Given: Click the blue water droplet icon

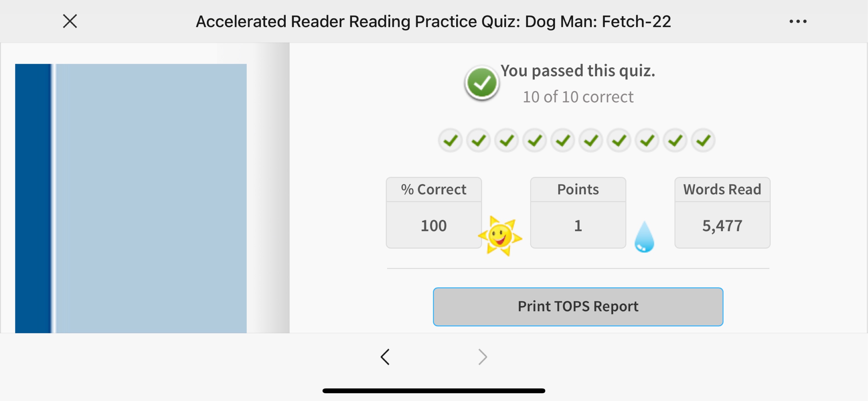Looking at the screenshot, I should pos(644,236).
